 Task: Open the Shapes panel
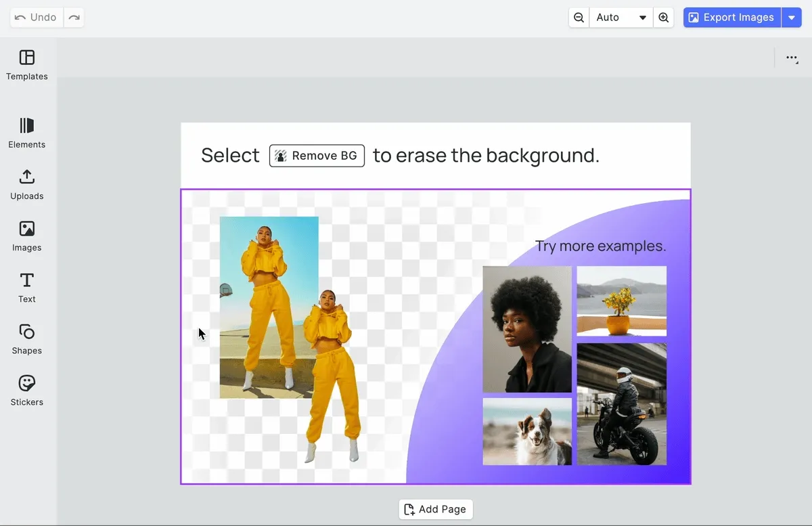pyautogui.click(x=27, y=339)
